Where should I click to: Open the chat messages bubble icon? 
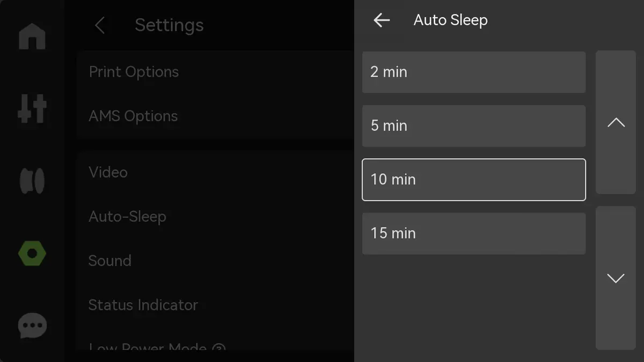32,326
